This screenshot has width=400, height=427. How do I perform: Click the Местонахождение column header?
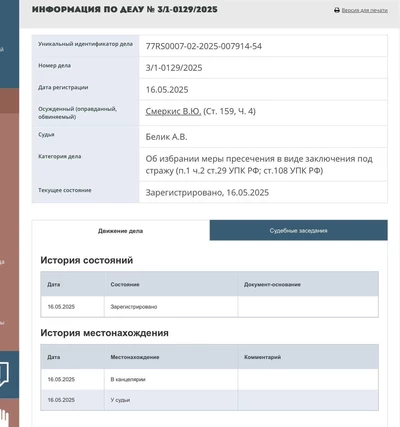[x=135, y=357]
